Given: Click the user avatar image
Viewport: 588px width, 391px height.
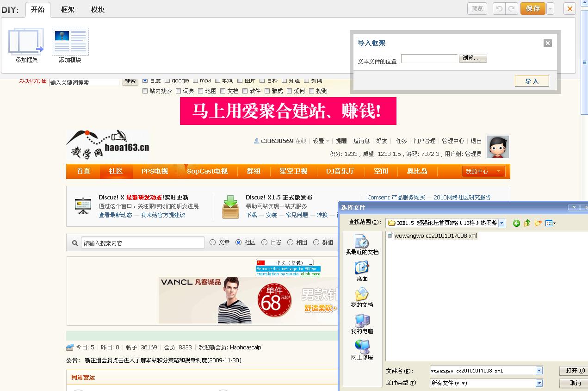Looking at the screenshot, I should click(498, 147).
